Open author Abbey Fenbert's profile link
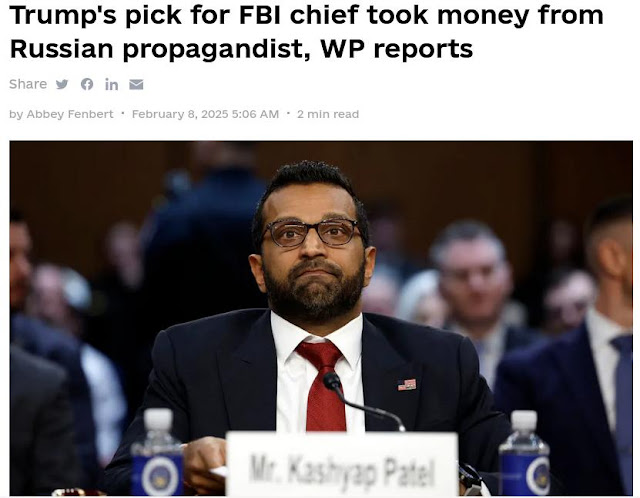640x498 pixels. coord(70,114)
